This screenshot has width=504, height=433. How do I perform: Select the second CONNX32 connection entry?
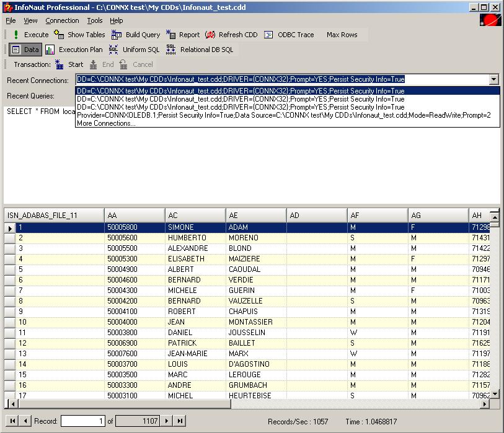point(288,99)
